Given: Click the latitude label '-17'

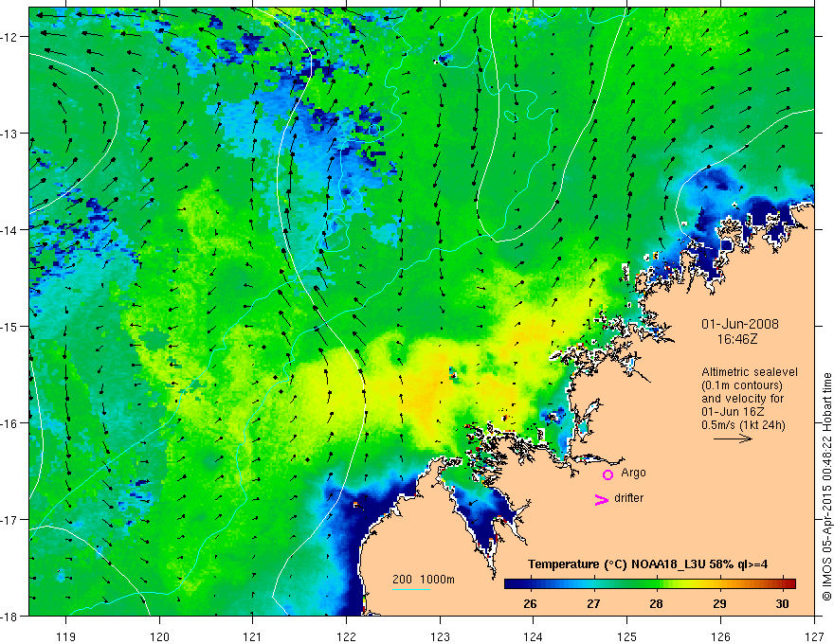Looking at the screenshot, I should click(9, 519).
